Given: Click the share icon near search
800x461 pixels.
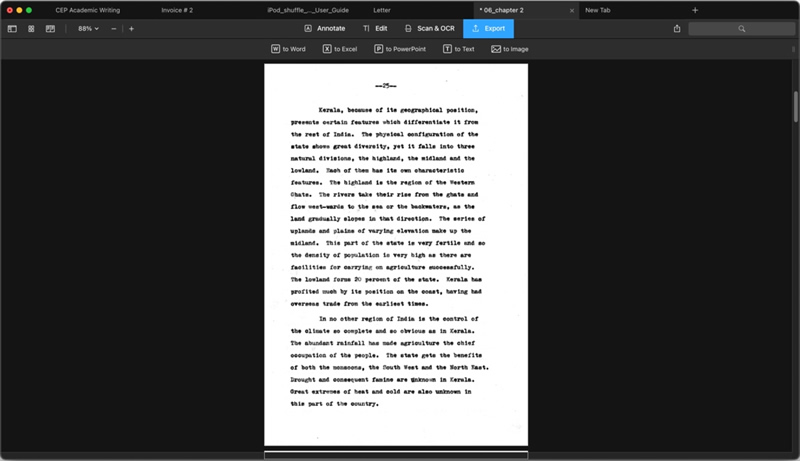Looking at the screenshot, I should pos(677,29).
